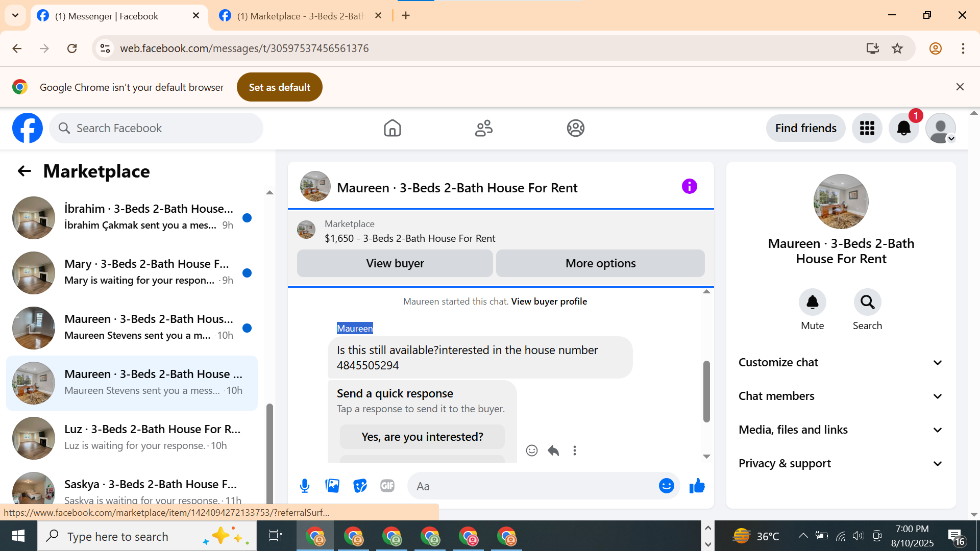React to message with emoji icon
This screenshot has width=980, height=551.
point(532,450)
